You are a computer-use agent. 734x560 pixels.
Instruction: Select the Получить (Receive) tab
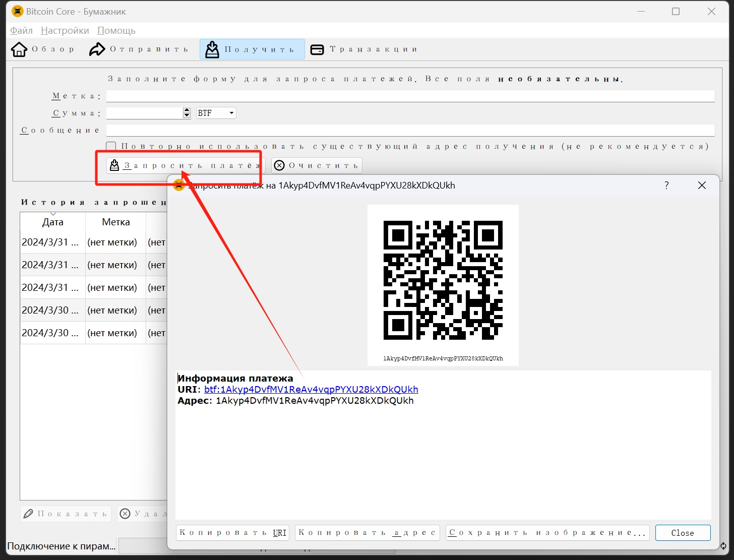[x=252, y=49]
